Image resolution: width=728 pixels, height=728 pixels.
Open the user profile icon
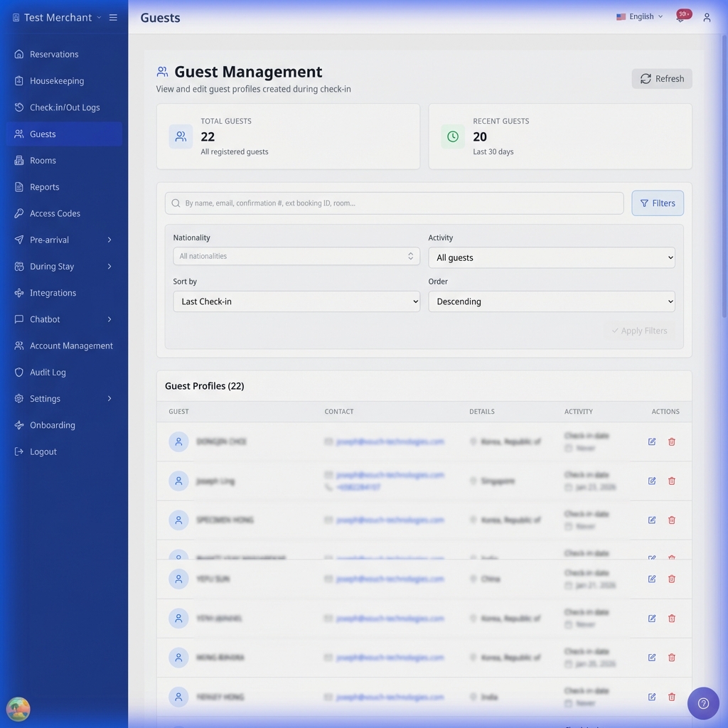tap(707, 18)
